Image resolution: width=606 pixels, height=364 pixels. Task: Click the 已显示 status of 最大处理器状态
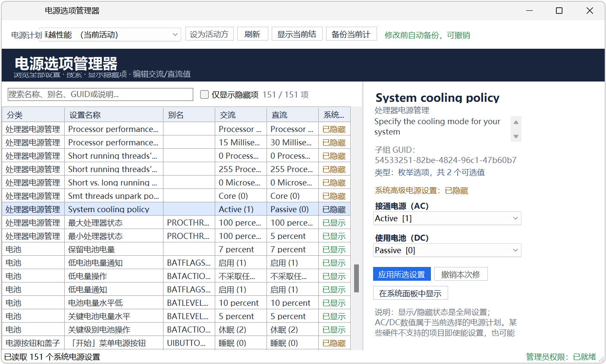[x=334, y=223]
